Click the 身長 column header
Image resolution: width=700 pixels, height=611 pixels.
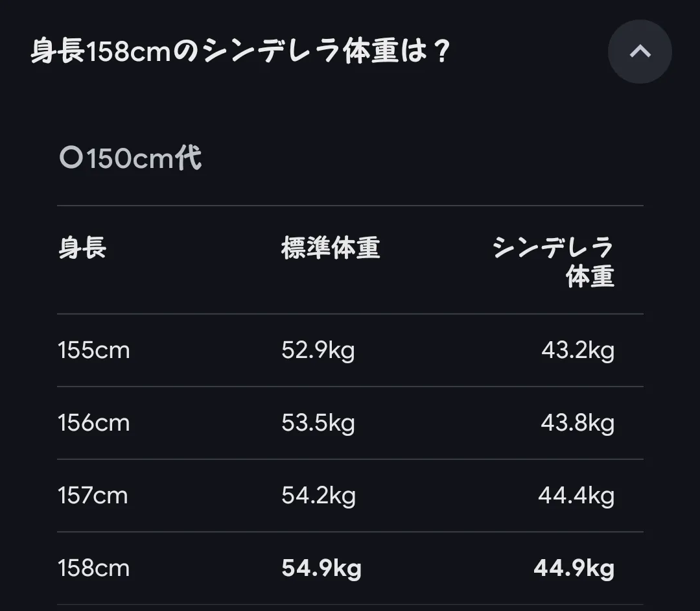coord(82,248)
